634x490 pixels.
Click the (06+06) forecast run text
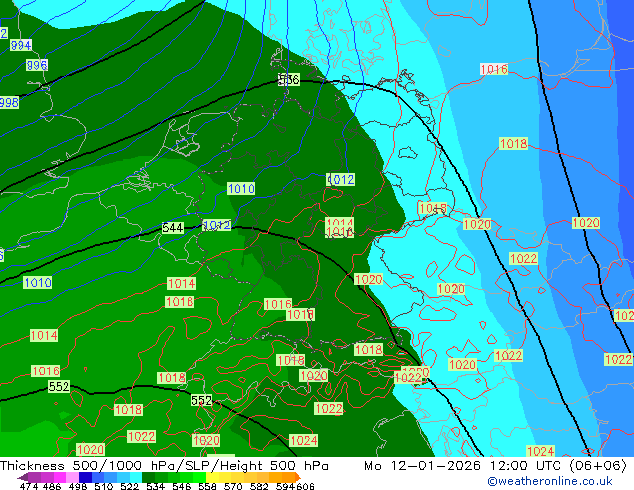[x=598, y=465]
